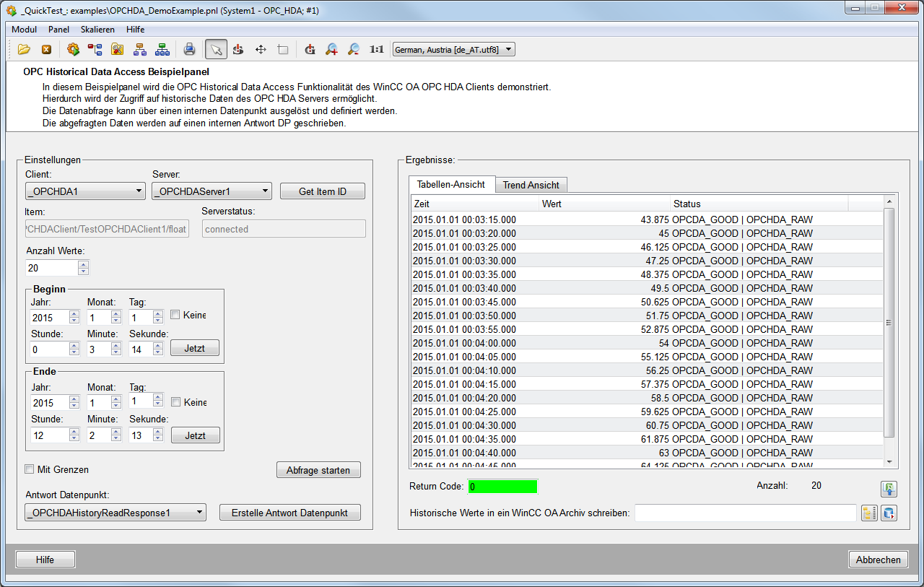Viewport: 924px width, 587px height.
Task: Click the zoom out magnifier icon
Action: point(354,49)
